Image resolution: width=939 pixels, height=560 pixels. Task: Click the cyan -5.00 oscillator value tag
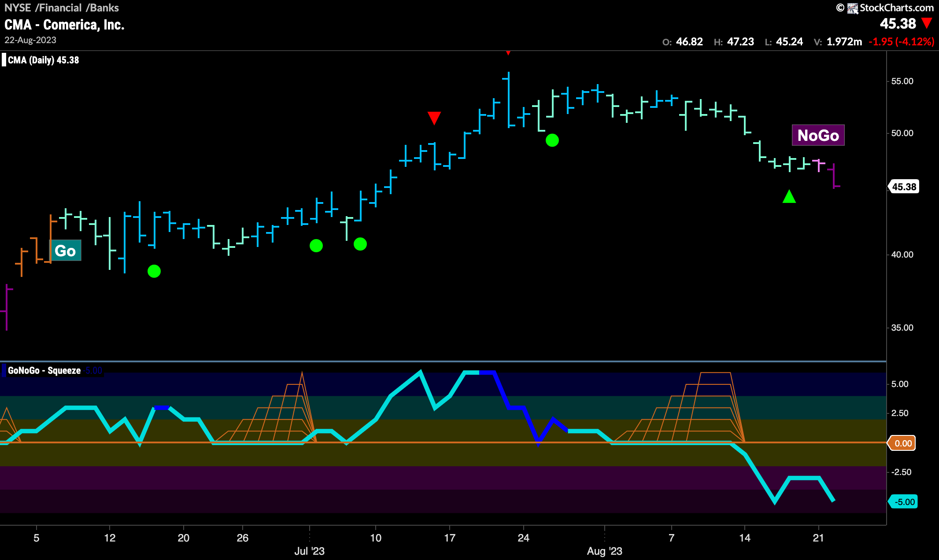(x=904, y=502)
